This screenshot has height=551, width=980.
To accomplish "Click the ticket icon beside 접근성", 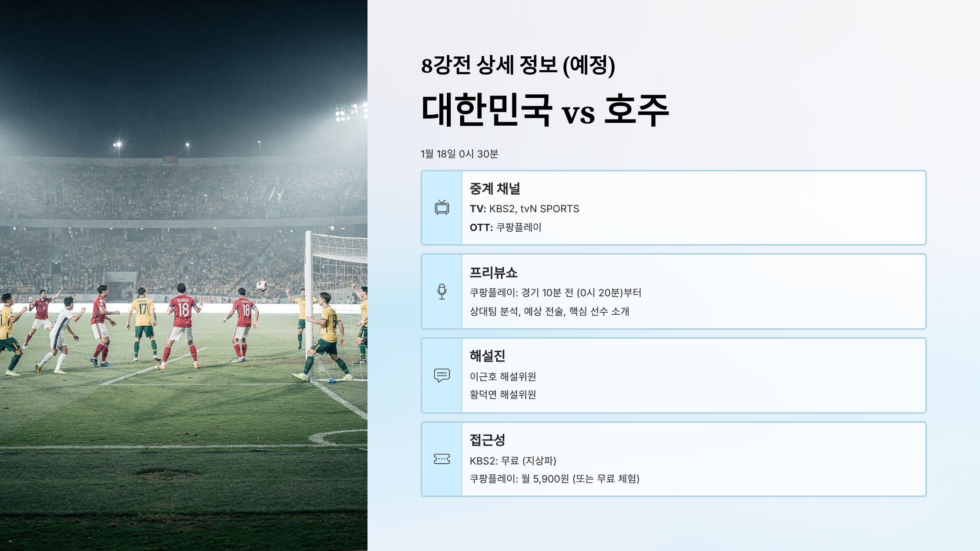I will [x=442, y=459].
